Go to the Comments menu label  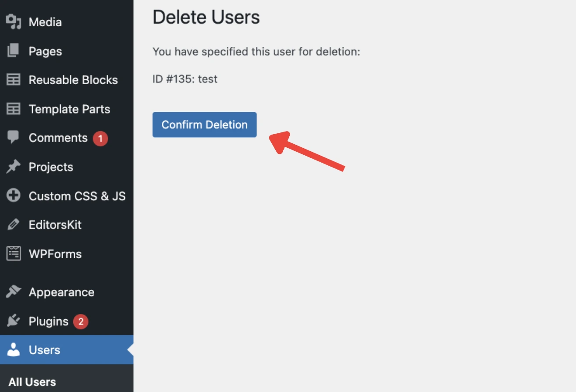click(x=58, y=138)
